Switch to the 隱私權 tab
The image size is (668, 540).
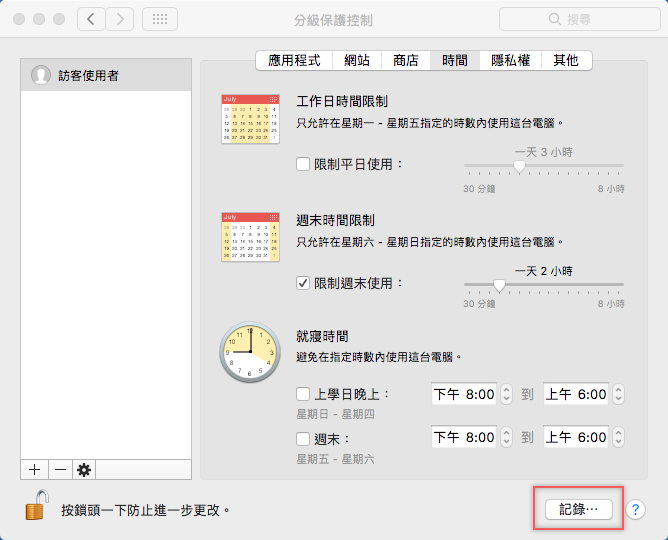point(510,60)
